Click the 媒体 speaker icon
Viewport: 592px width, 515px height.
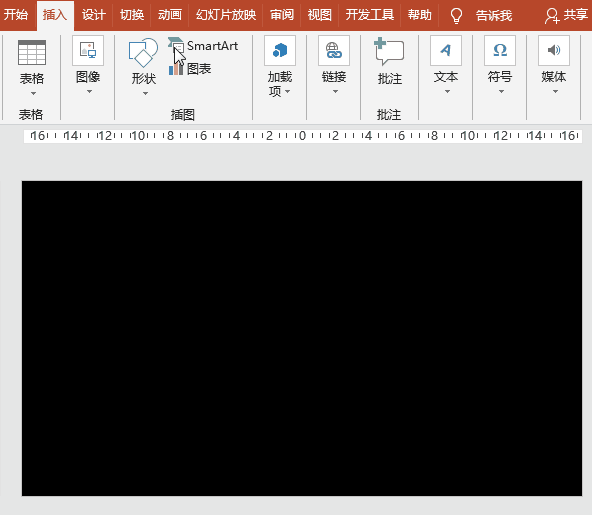click(x=554, y=51)
